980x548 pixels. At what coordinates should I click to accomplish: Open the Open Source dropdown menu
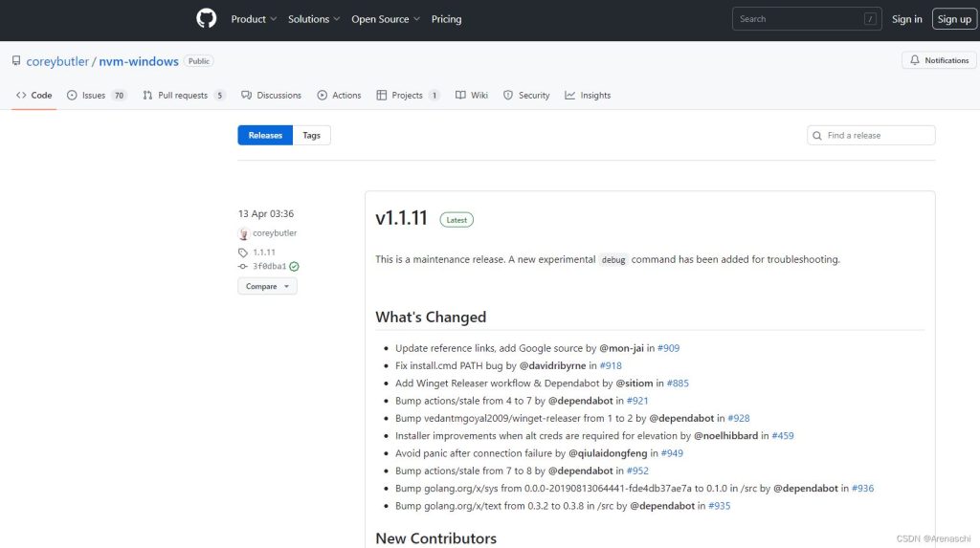coord(386,19)
